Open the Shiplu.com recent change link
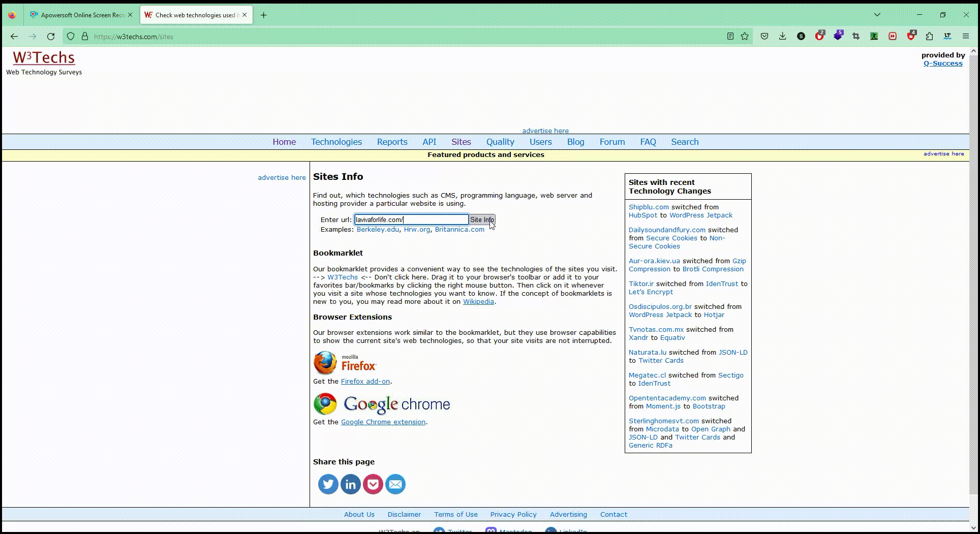The height and width of the screenshot is (534, 980). pos(649,207)
